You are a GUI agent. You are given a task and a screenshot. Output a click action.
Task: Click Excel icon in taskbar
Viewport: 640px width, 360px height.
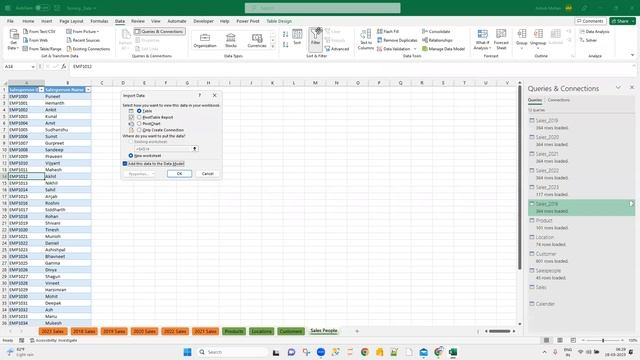(453, 352)
